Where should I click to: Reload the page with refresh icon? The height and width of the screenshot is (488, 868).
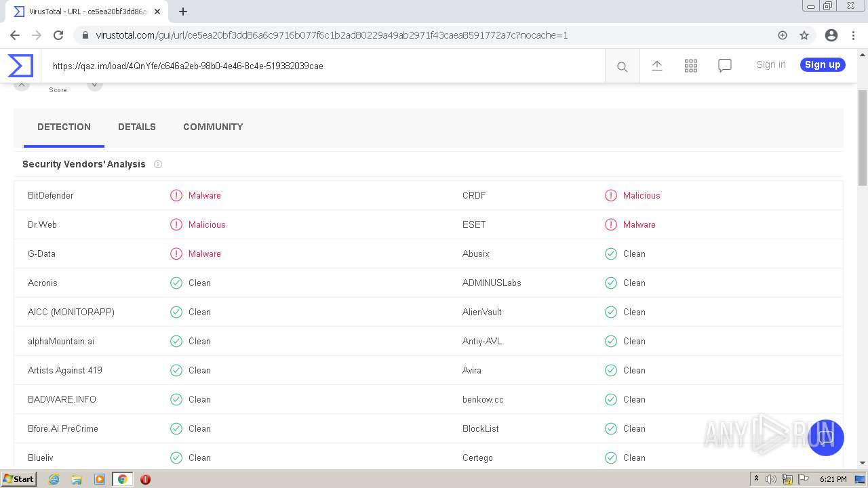click(x=58, y=35)
